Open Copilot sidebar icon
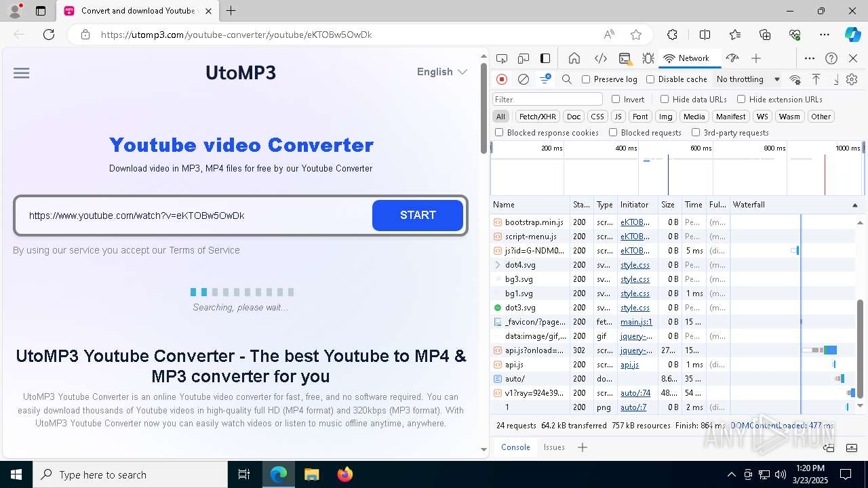The height and width of the screenshot is (488, 868). (x=852, y=35)
